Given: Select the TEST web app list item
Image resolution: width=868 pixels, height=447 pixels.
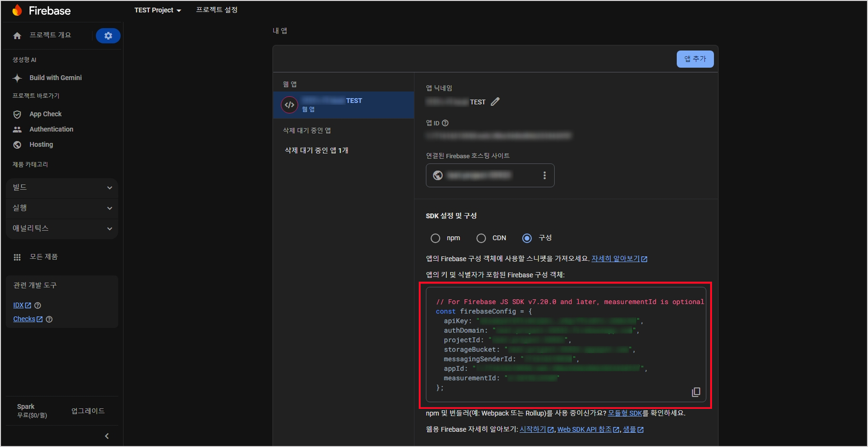Looking at the screenshot, I should [343, 105].
